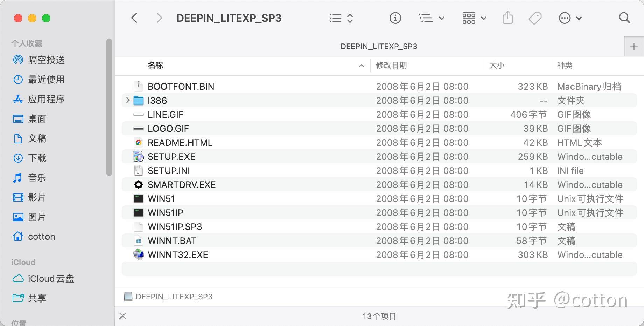Open 应用程序 in sidebar
This screenshot has height=326, width=644.
(x=39, y=99)
